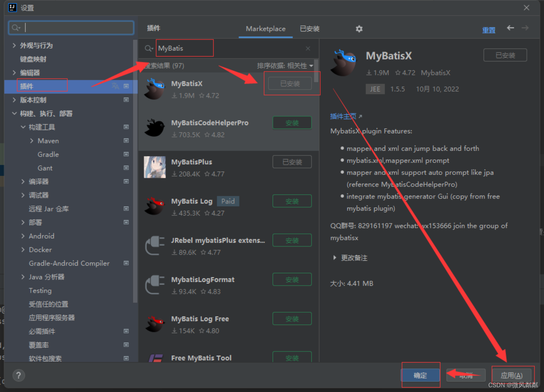
Task: Expand the Android node
Action: coord(23,236)
